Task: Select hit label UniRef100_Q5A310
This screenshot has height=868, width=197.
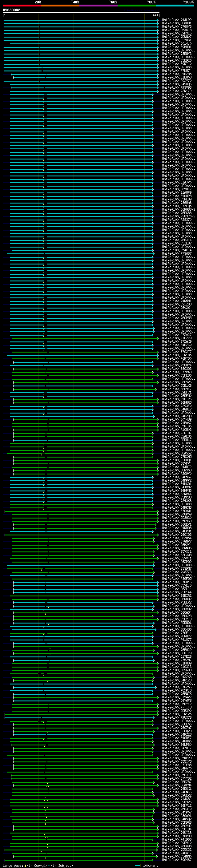Action: tap(176, 809)
